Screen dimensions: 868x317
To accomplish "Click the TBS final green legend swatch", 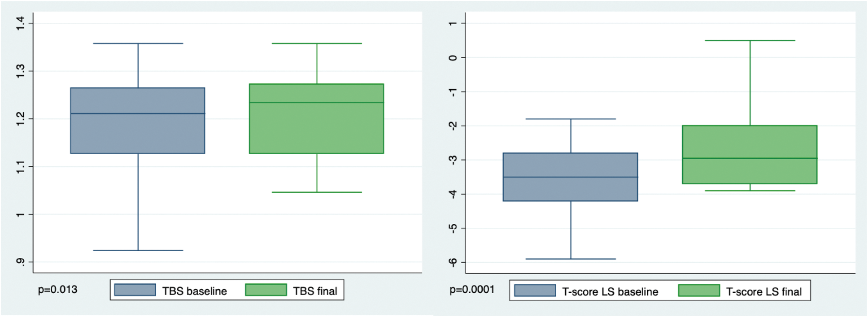I will coord(266,290).
